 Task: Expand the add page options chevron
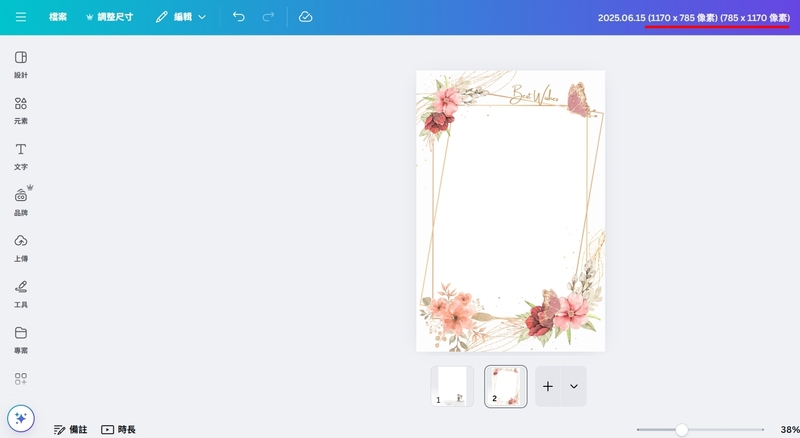tap(574, 386)
